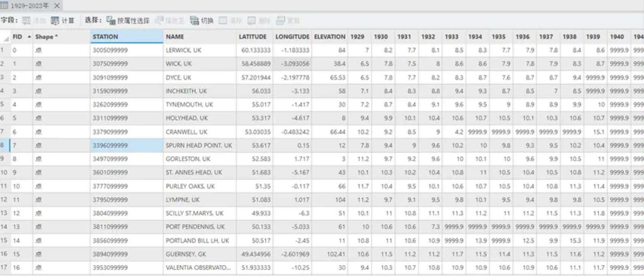Click the Calculate field (计算) icon
644x276 pixels.
pos(55,21)
